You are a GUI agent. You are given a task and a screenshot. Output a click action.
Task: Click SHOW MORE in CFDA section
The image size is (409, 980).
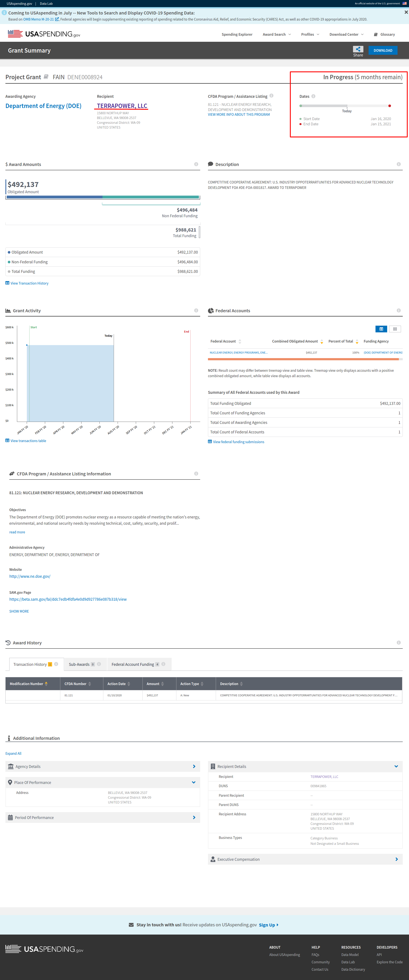pyautogui.click(x=19, y=611)
